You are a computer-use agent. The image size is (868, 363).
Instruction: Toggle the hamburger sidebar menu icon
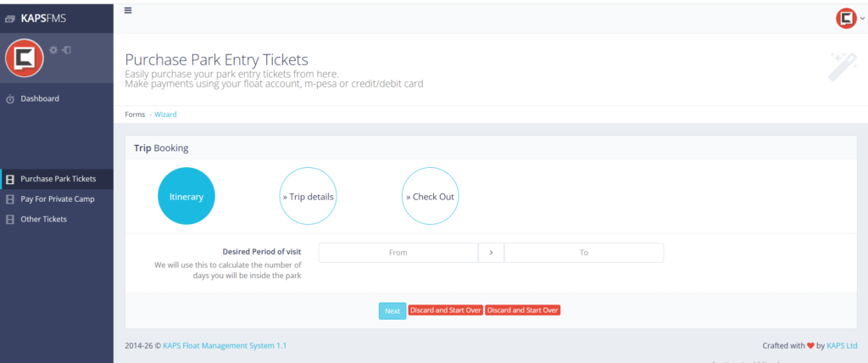click(128, 10)
